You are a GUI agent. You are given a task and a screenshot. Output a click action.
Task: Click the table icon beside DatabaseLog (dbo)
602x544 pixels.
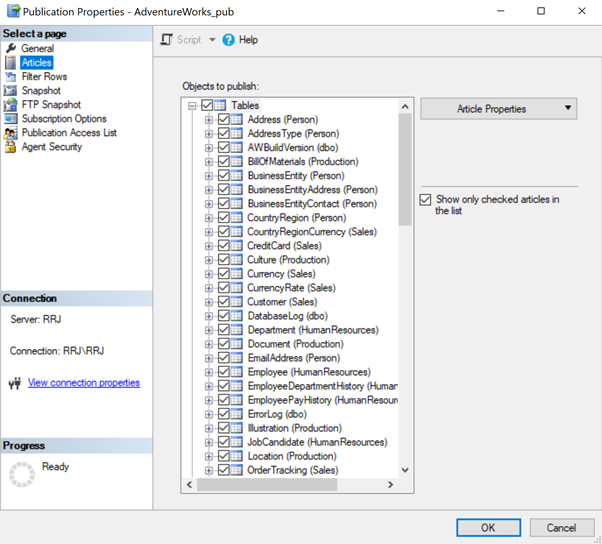click(236, 316)
